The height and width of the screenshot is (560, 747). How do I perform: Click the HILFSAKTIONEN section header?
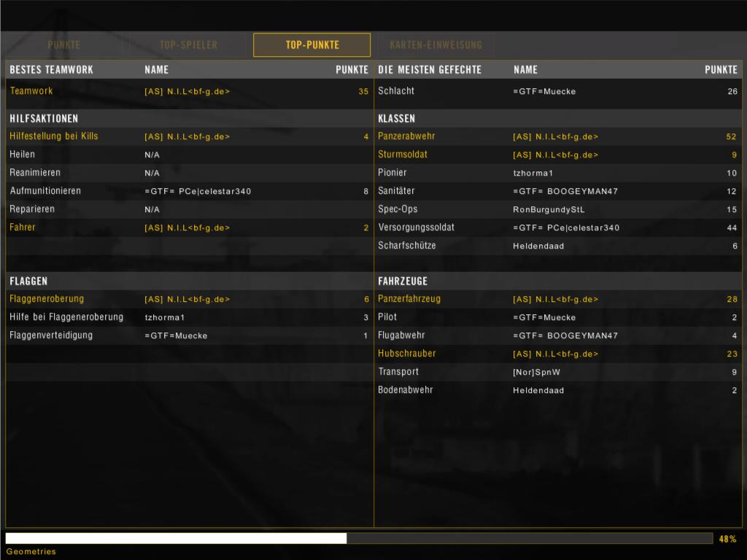point(44,118)
